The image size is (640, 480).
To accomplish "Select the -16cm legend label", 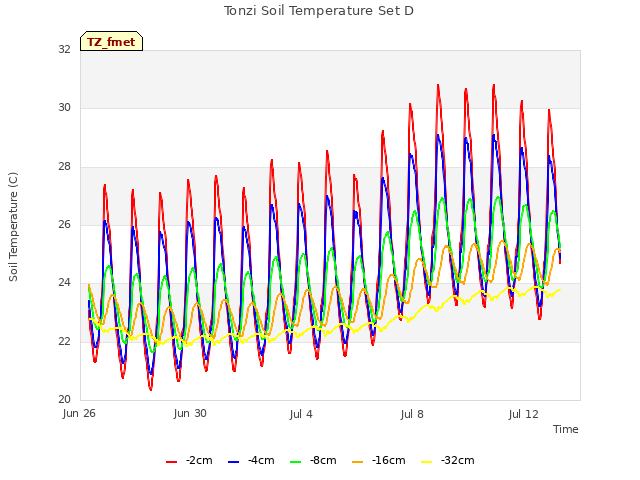I will click(389, 460).
